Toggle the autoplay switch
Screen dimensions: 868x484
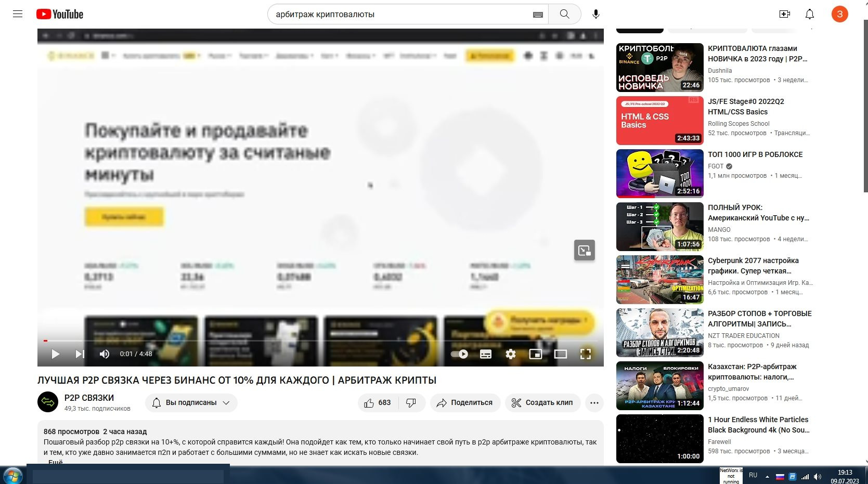tap(460, 354)
